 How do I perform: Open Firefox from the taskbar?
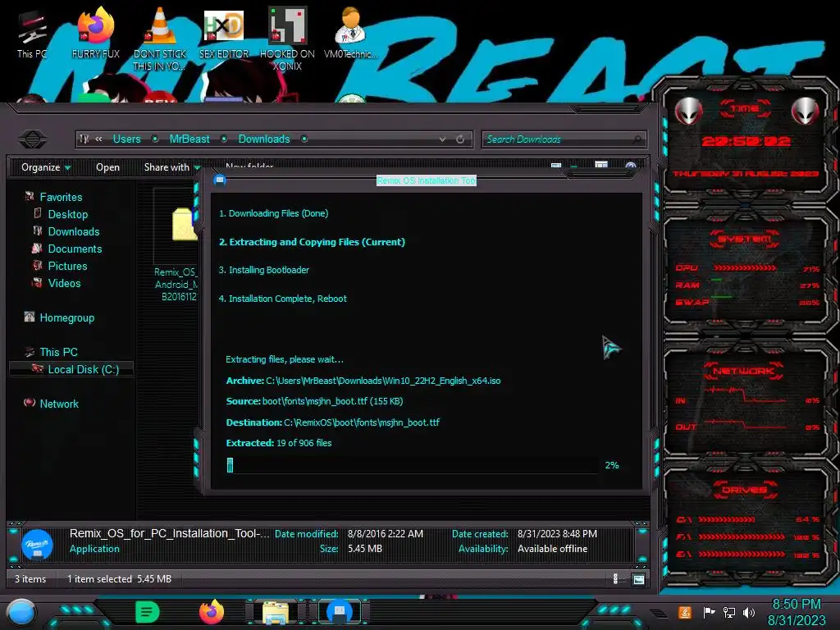[212, 612]
